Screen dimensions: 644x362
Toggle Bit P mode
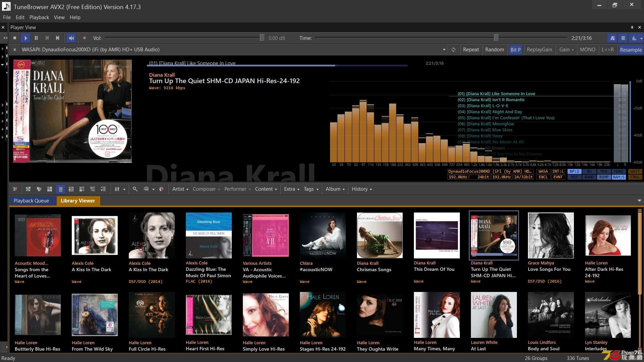515,50
